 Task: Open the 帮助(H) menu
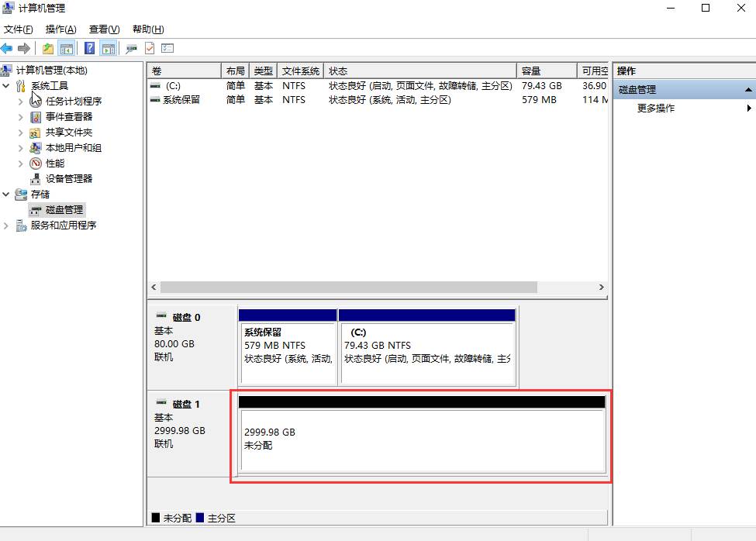[x=148, y=29]
